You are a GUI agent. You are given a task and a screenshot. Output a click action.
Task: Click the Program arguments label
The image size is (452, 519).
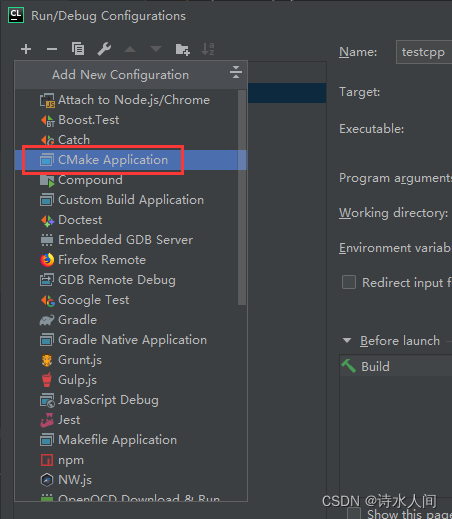pos(395,178)
